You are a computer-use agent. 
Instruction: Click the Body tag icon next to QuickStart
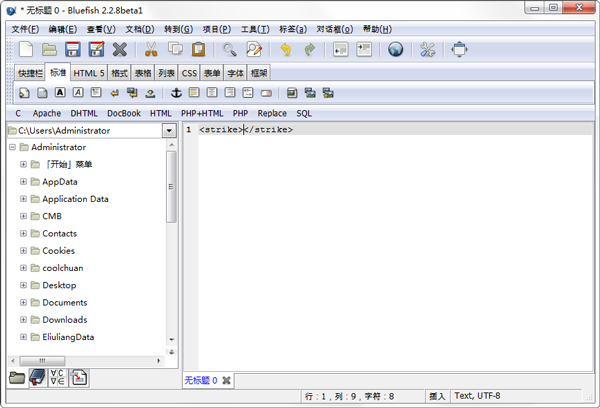[42, 93]
